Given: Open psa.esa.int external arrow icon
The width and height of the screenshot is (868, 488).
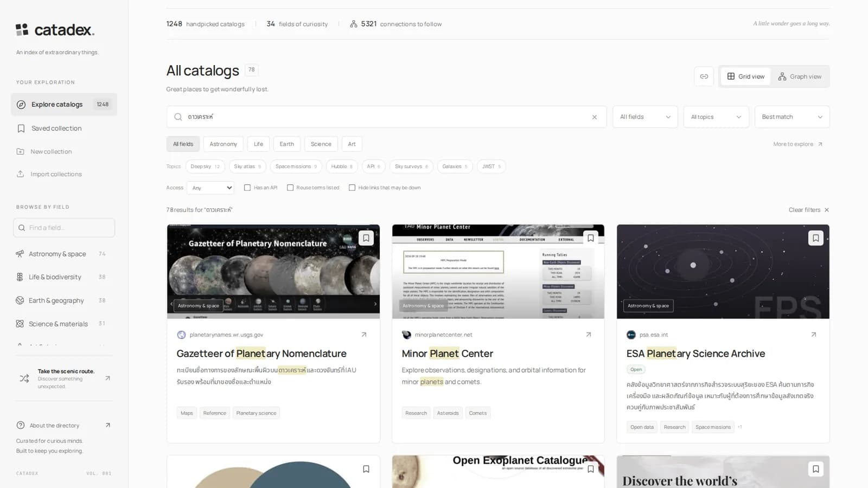Looking at the screenshot, I should coord(813,335).
